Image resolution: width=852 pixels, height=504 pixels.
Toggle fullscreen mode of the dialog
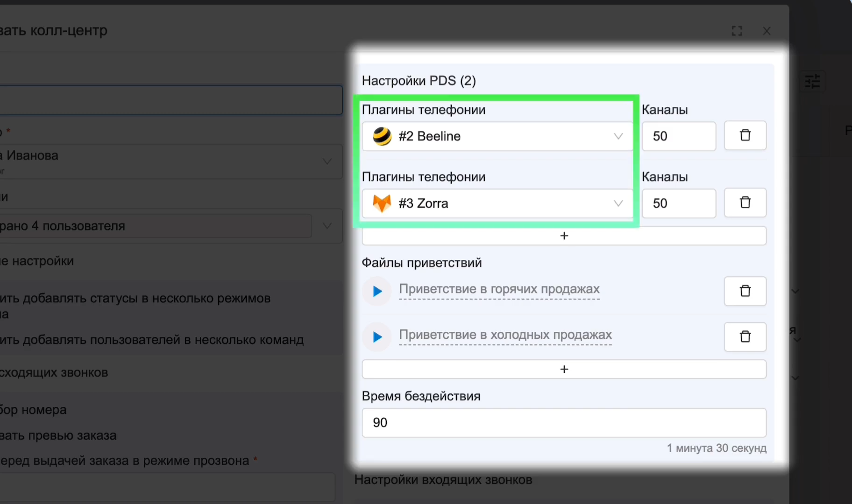tap(737, 31)
